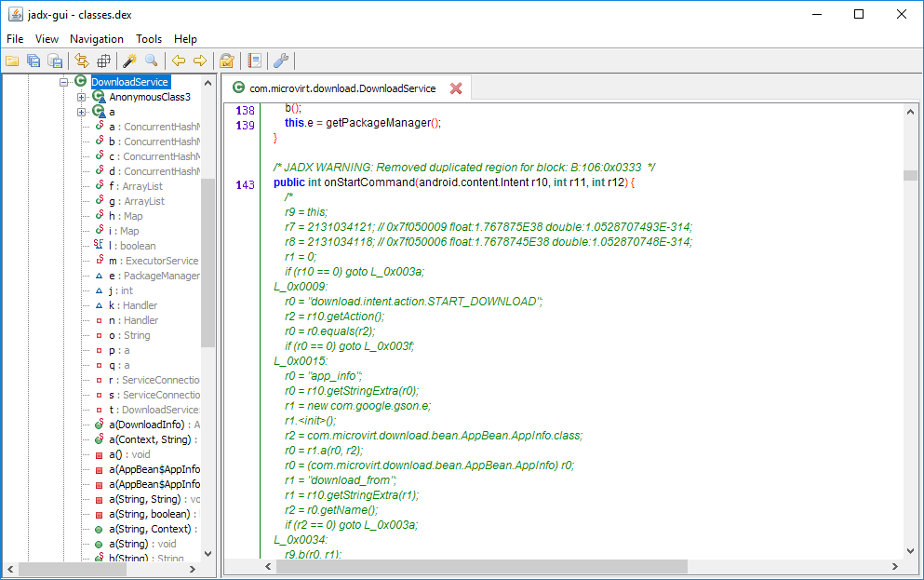
Task: Select field r : ServiceConnection
Action: click(154, 380)
